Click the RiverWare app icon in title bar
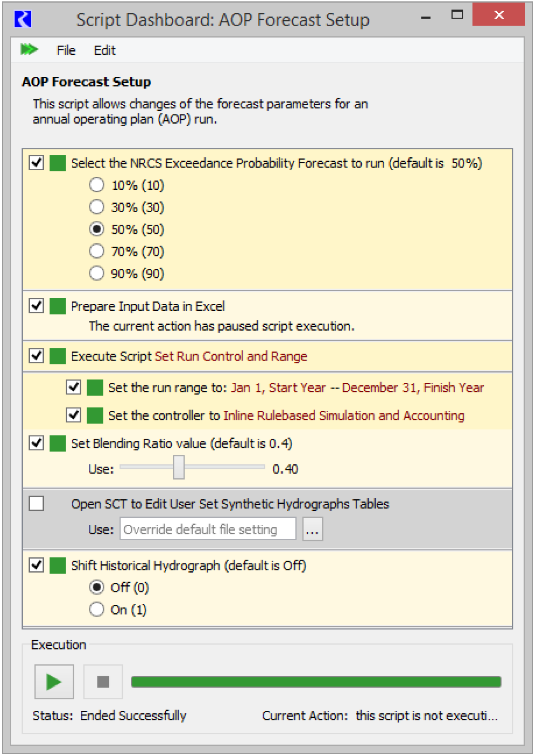The width and height of the screenshot is (535, 756). (x=23, y=19)
